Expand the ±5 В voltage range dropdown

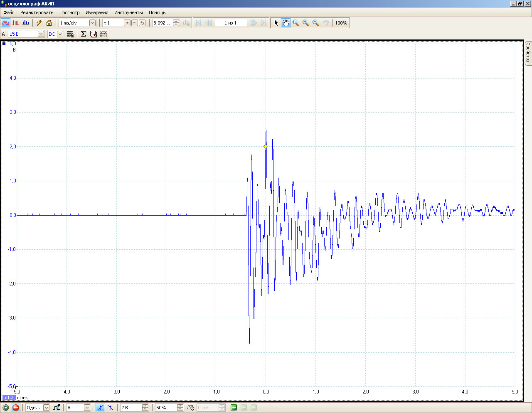41,34
